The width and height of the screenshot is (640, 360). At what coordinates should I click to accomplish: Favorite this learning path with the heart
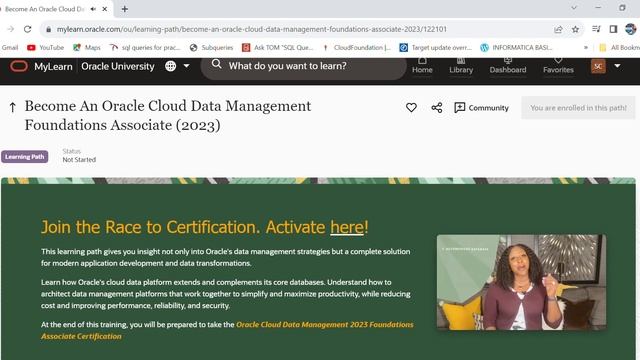(411, 107)
